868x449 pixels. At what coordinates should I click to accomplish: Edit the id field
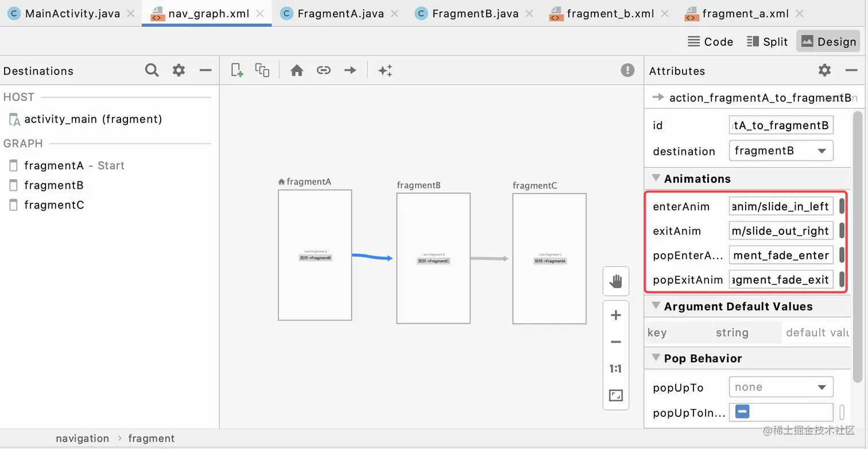pos(781,125)
